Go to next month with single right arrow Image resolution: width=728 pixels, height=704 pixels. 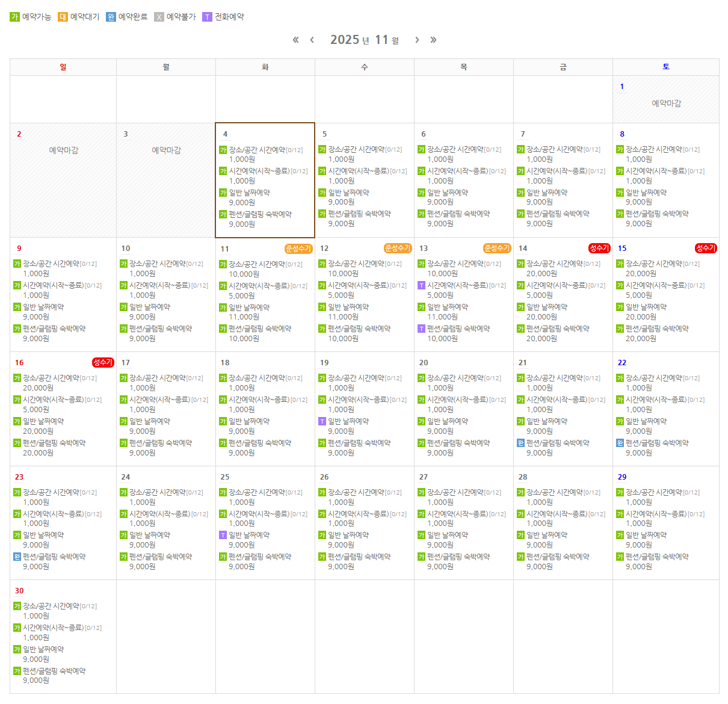[x=417, y=40]
